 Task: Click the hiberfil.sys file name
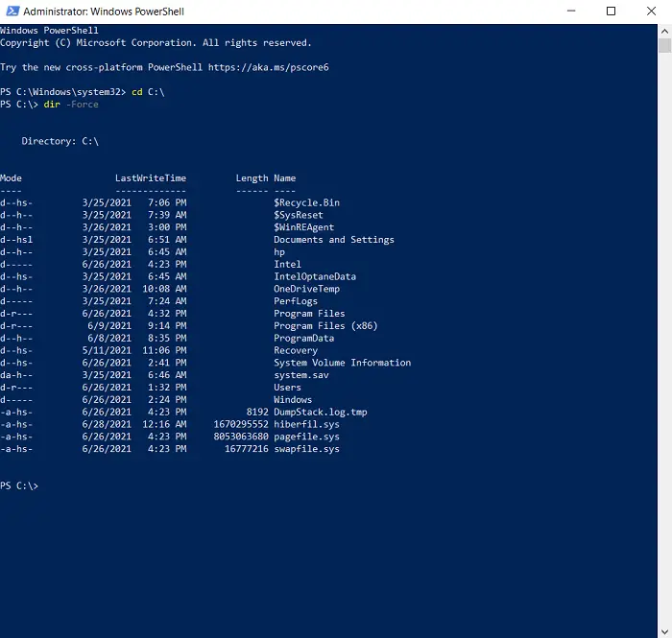click(307, 424)
